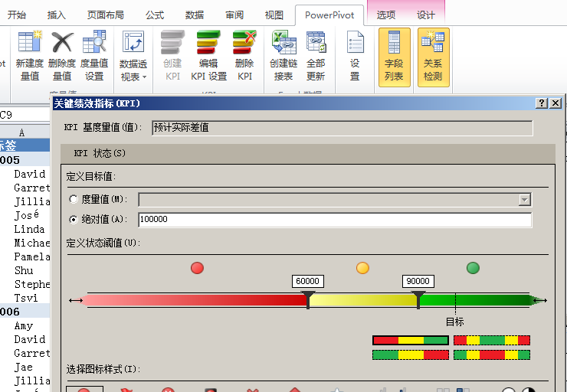Click Create Linked Table (创建链接表)
Image resolution: width=567 pixels, height=392 pixels.
[x=283, y=56]
